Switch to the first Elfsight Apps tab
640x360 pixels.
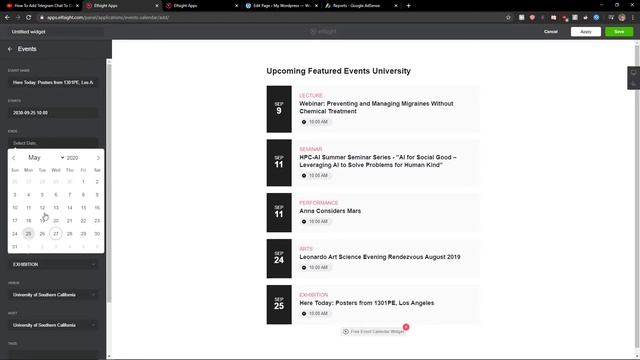click(122, 6)
